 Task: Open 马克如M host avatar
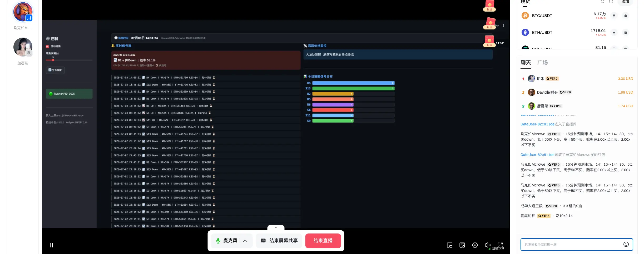pos(23,12)
